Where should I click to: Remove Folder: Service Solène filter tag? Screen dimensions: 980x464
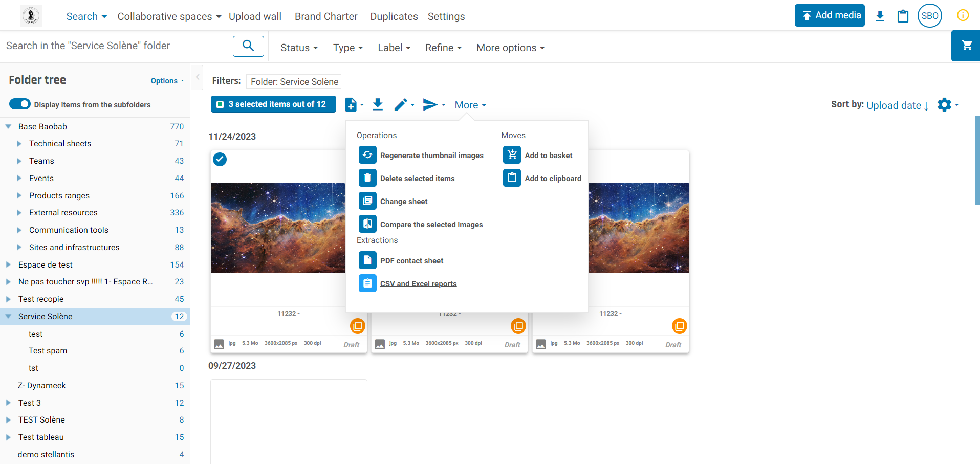[294, 81]
